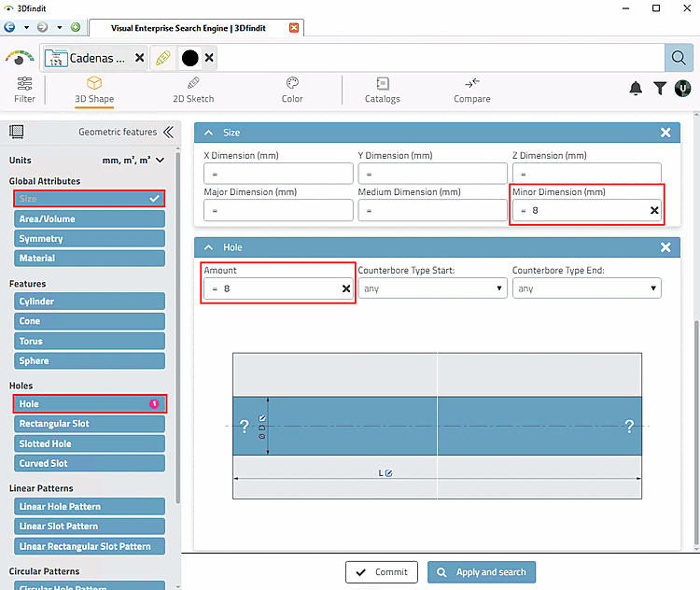Viewport: 700px width, 590px height.
Task: Expand the Units selector dropdown
Action: [x=133, y=161]
